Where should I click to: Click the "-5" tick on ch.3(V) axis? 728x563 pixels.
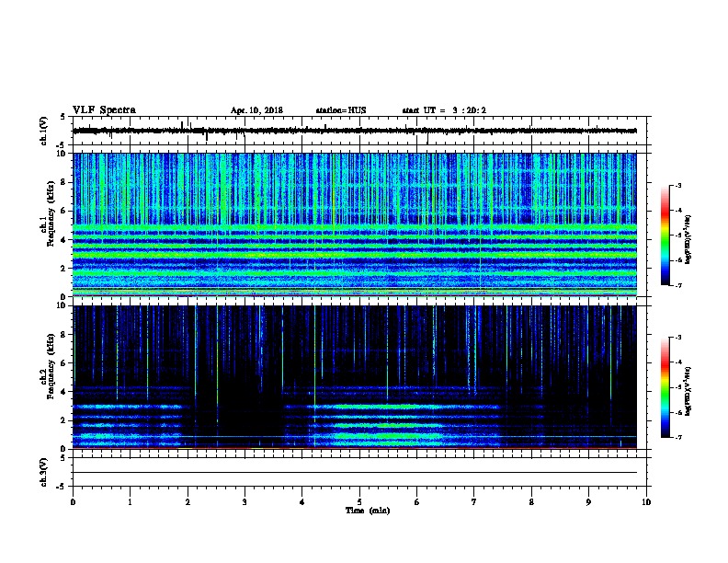pyautogui.click(x=62, y=487)
